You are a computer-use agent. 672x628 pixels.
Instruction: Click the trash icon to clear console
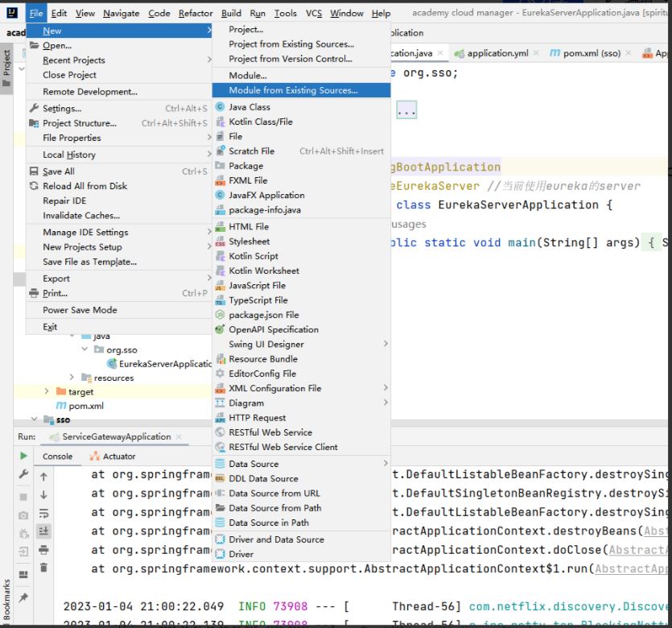43,568
